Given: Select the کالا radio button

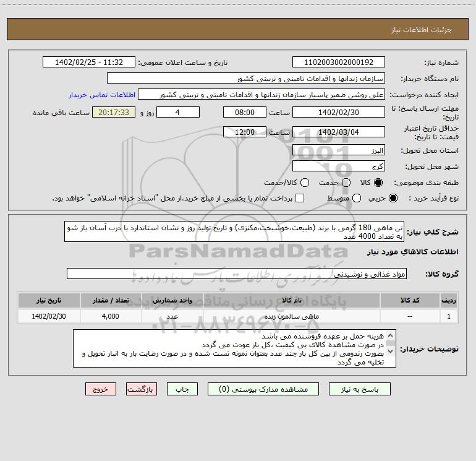Looking at the screenshot, I should tap(378, 183).
